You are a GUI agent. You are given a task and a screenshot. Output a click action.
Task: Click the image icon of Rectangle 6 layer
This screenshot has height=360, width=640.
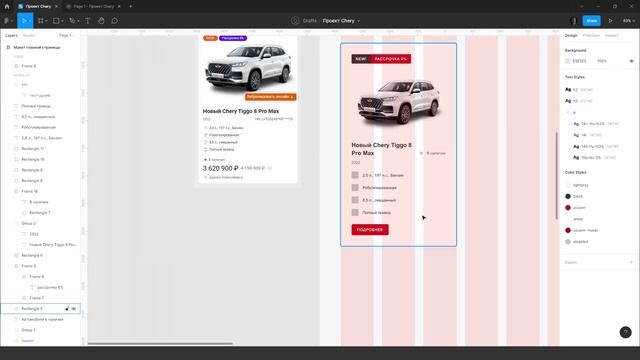pos(16,256)
